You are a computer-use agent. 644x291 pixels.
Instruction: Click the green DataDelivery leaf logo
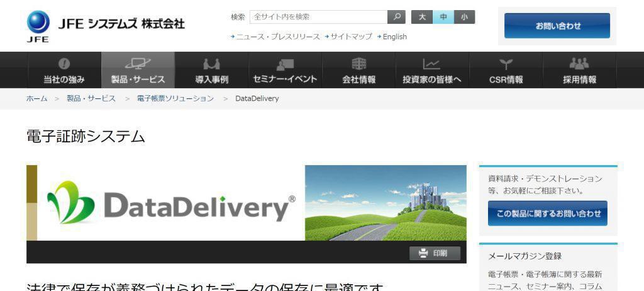coord(70,202)
